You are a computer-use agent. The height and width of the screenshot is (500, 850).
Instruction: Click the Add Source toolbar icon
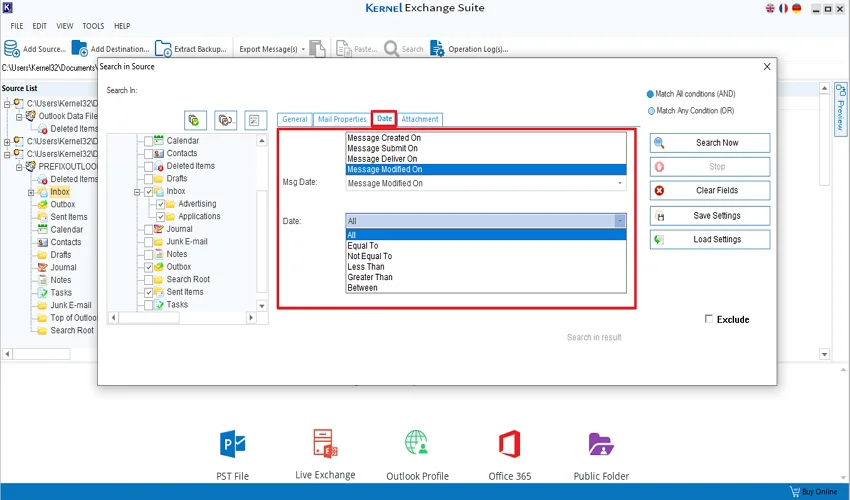click(x=11, y=48)
